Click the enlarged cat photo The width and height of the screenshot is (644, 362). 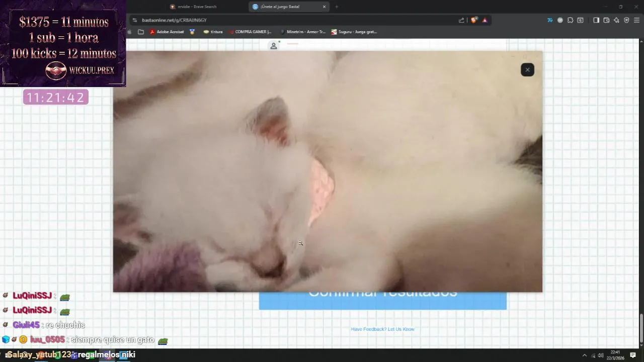point(328,171)
